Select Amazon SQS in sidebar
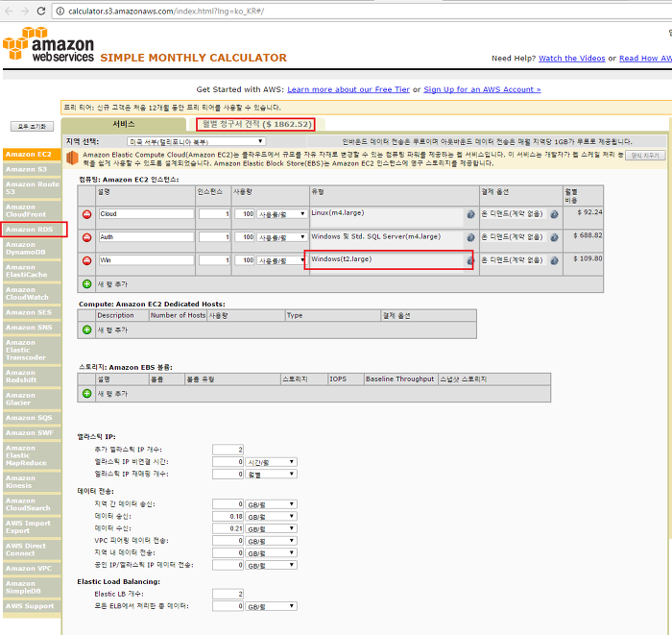Image resolution: width=672 pixels, height=635 pixels. [32, 418]
